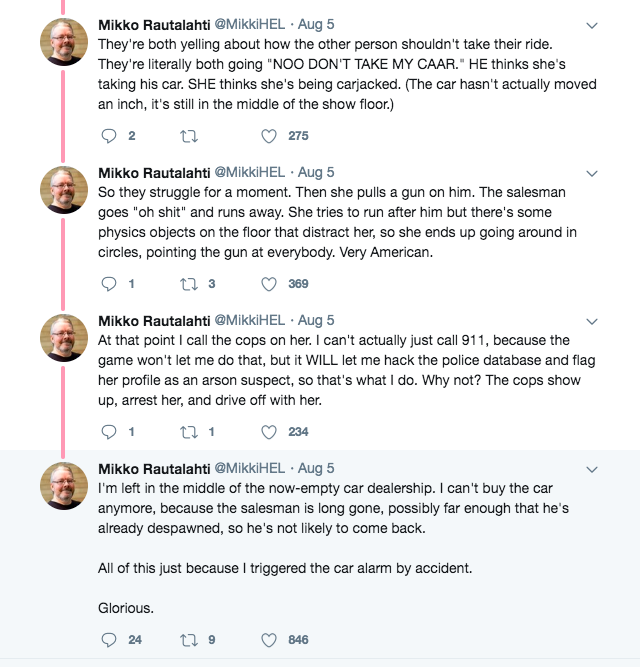Screen dimensions: 640x667
Task: Reply to the 'Glorious.' tweet
Action: [110, 640]
